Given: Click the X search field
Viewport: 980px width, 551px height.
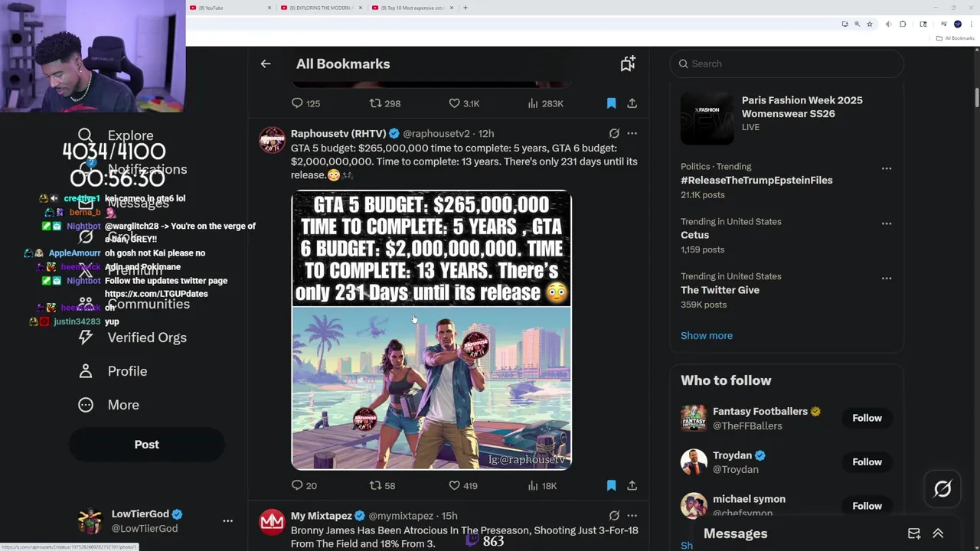Looking at the screenshot, I should [787, 64].
